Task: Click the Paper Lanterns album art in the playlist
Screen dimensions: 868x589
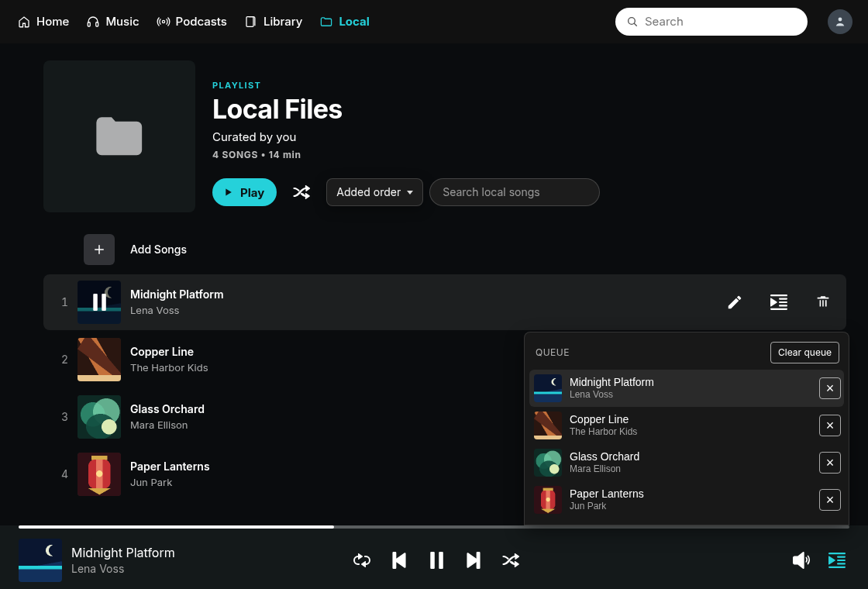Action: point(99,474)
